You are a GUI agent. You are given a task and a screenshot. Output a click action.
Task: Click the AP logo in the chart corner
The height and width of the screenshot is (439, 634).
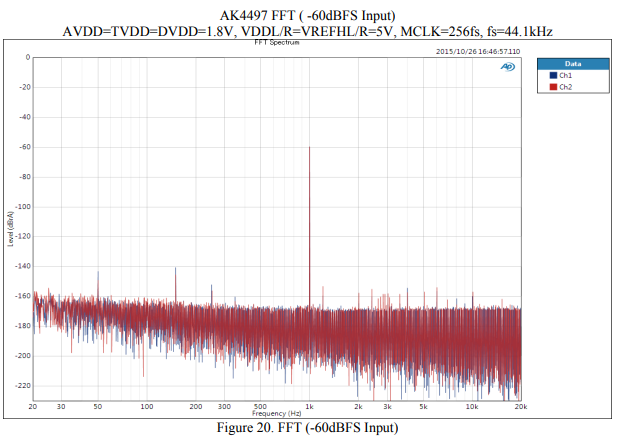pos(508,67)
